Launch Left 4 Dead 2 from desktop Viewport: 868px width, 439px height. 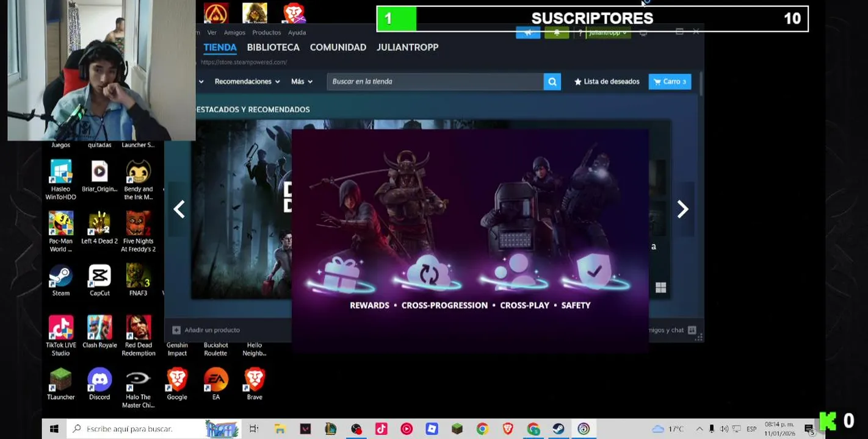coord(99,228)
